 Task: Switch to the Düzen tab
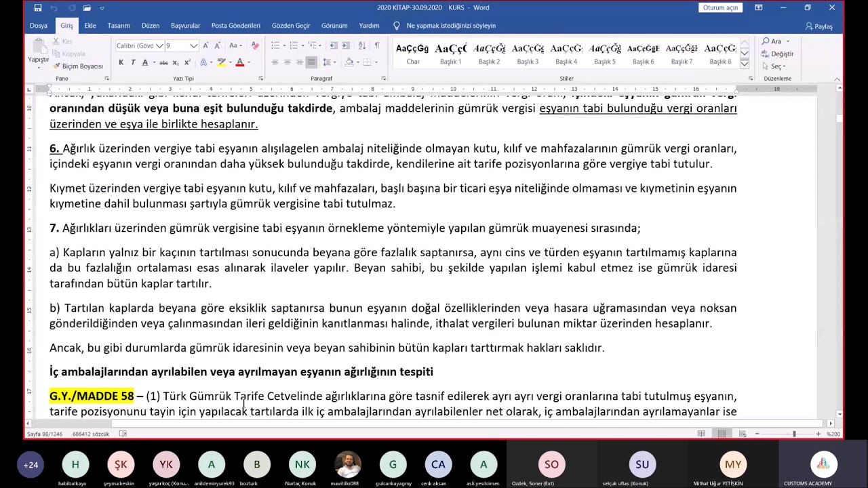point(151,26)
